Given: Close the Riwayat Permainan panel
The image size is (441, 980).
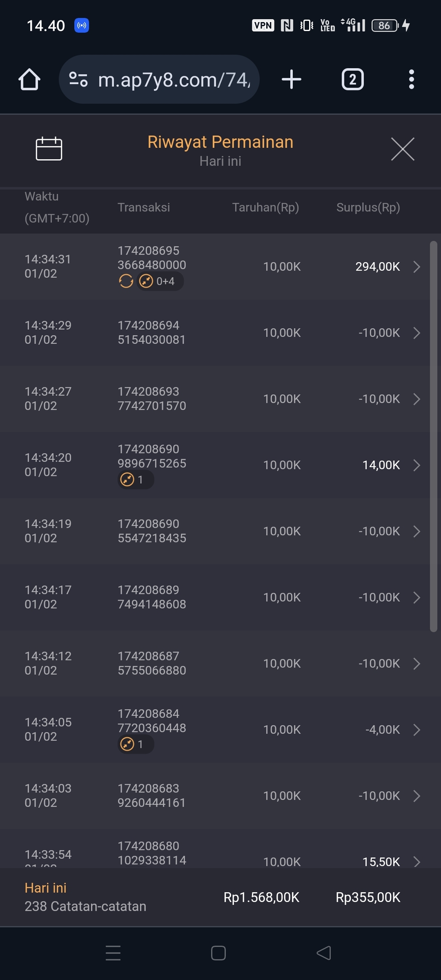Looking at the screenshot, I should [x=403, y=149].
